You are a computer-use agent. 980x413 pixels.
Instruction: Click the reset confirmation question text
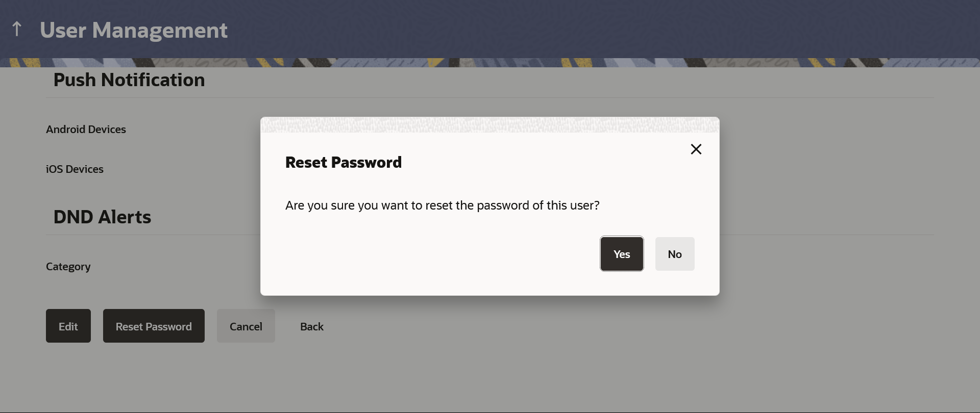[x=443, y=205]
